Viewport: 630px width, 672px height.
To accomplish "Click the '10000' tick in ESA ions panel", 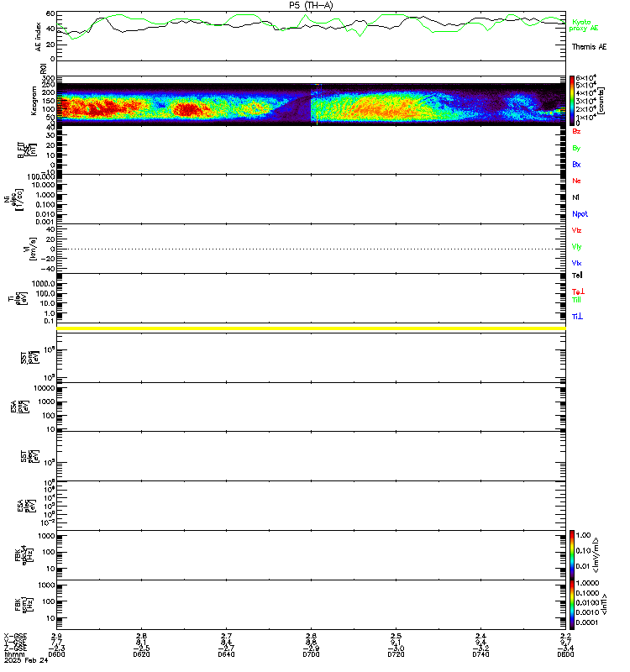I will point(45,388).
